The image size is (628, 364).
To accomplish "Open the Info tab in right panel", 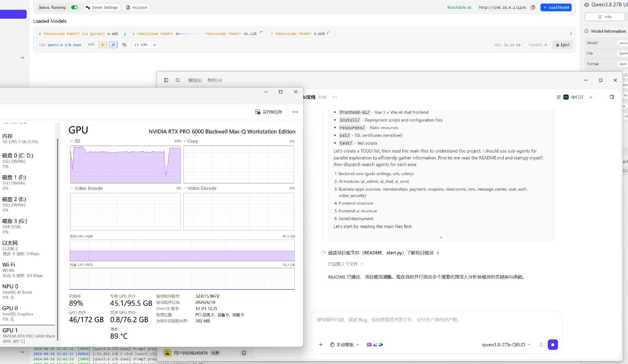I will click(604, 17).
